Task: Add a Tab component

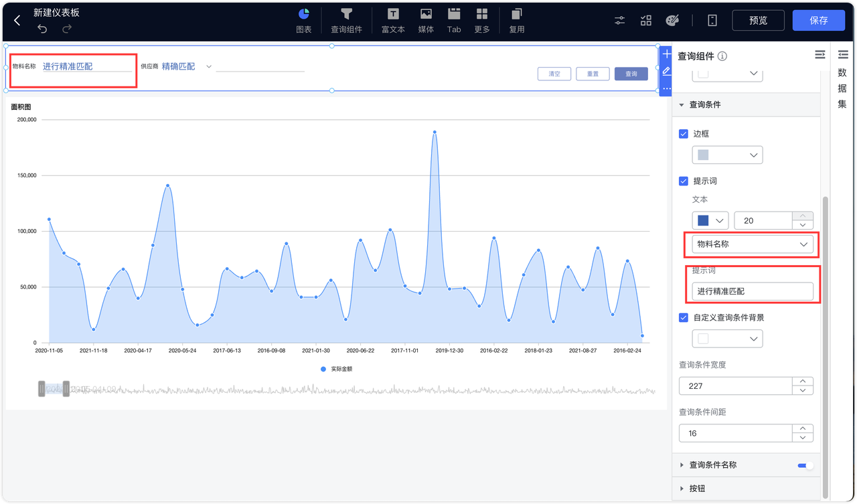Action: [454, 21]
